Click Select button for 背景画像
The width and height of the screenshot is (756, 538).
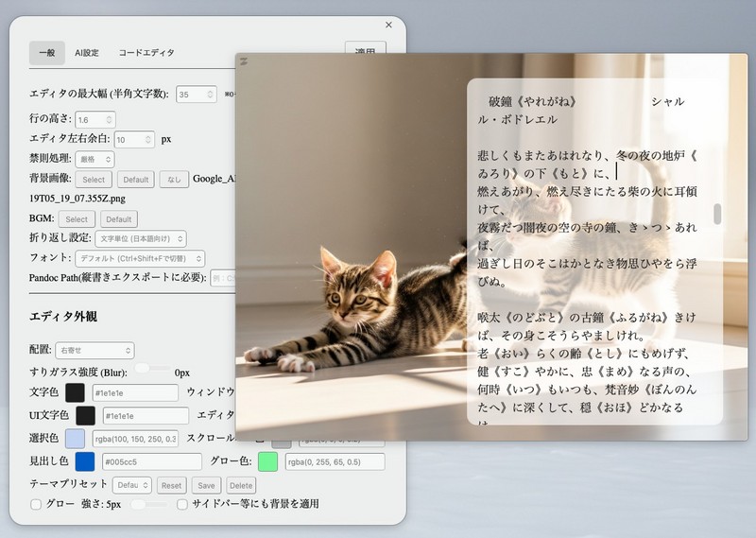tap(94, 179)
